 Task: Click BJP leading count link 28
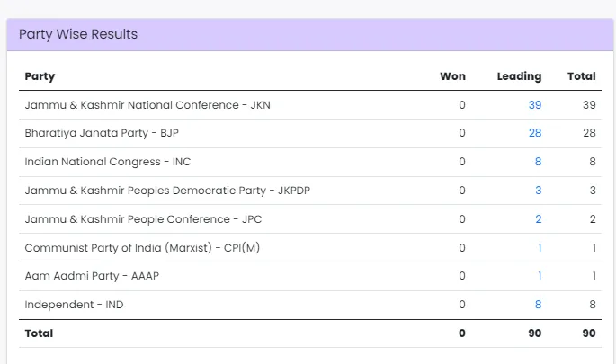pos(535,133)
